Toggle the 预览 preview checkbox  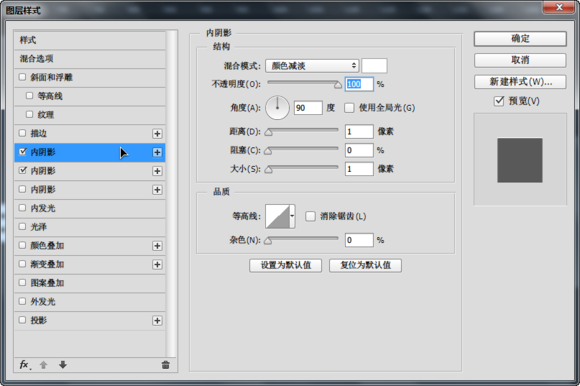499,101
